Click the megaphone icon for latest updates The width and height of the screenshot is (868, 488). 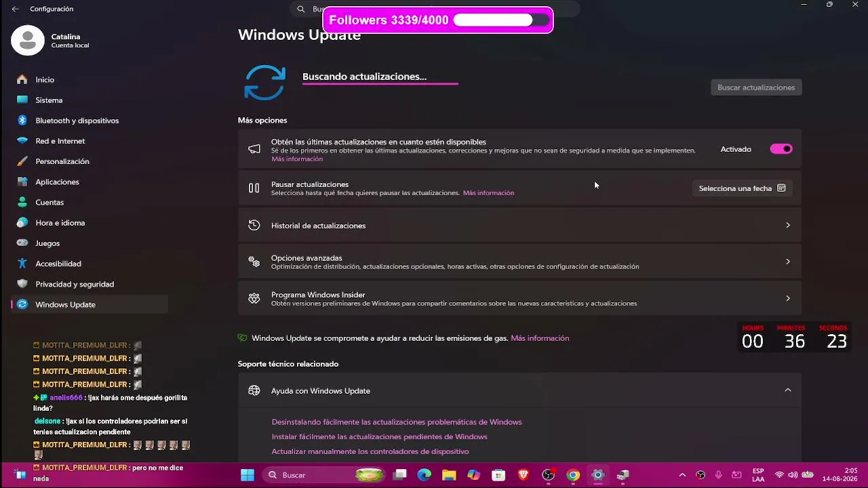click(x=254, y=149)
